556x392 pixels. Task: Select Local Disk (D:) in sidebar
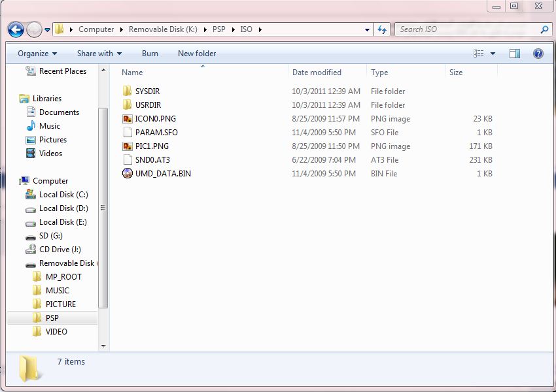coord(57,208)
